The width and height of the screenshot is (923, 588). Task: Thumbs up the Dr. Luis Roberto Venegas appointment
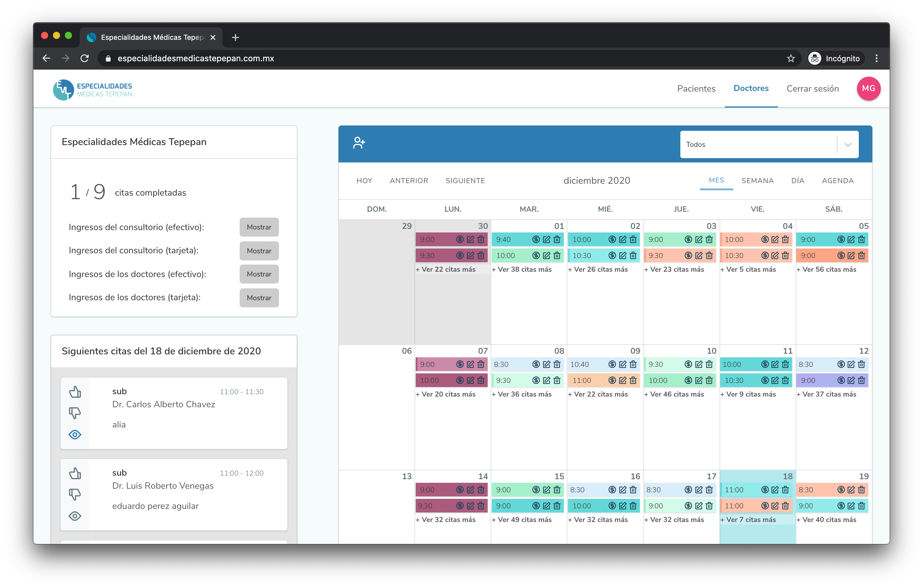point(75,473)
